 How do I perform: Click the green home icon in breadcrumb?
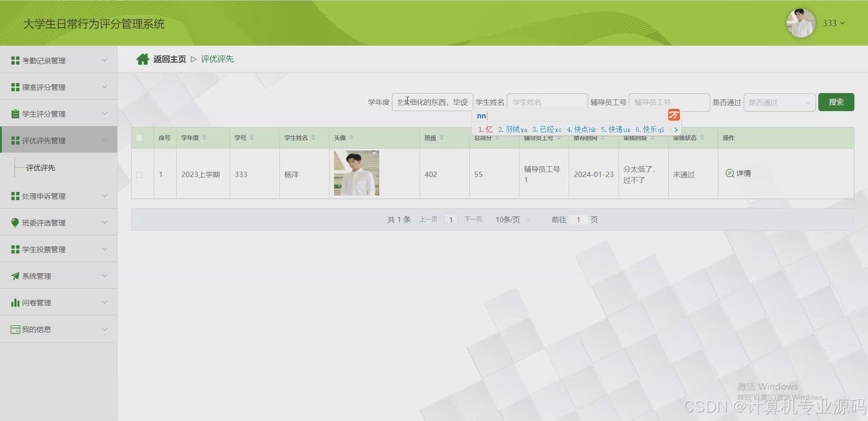tap(143, 59)
